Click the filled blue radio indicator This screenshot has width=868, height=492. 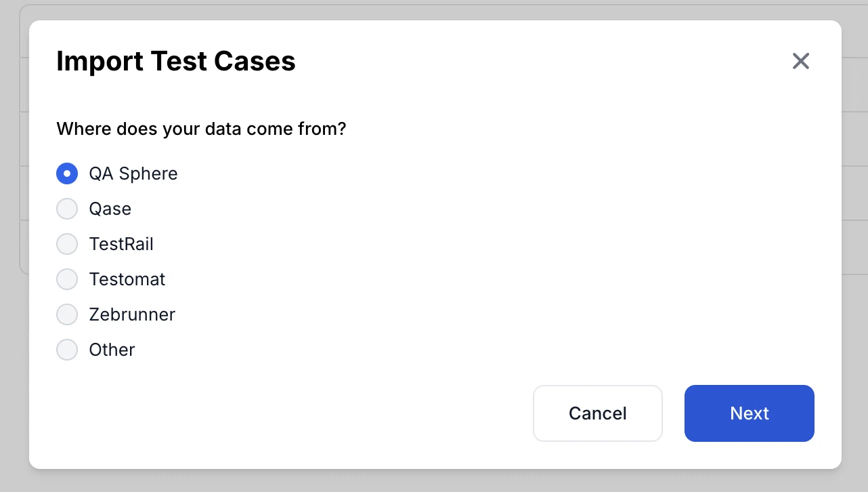point(67,173)
